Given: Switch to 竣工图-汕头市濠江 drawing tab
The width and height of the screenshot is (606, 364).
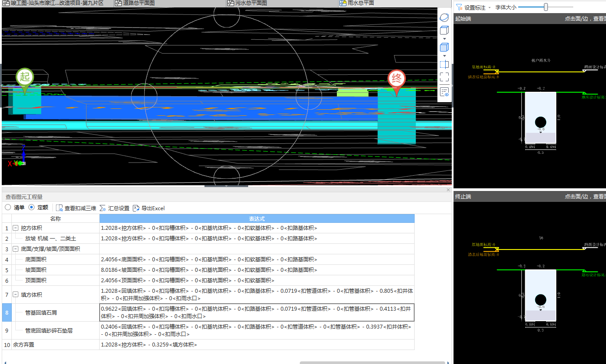Looking at the screenshot, I should tap(57, 3).
